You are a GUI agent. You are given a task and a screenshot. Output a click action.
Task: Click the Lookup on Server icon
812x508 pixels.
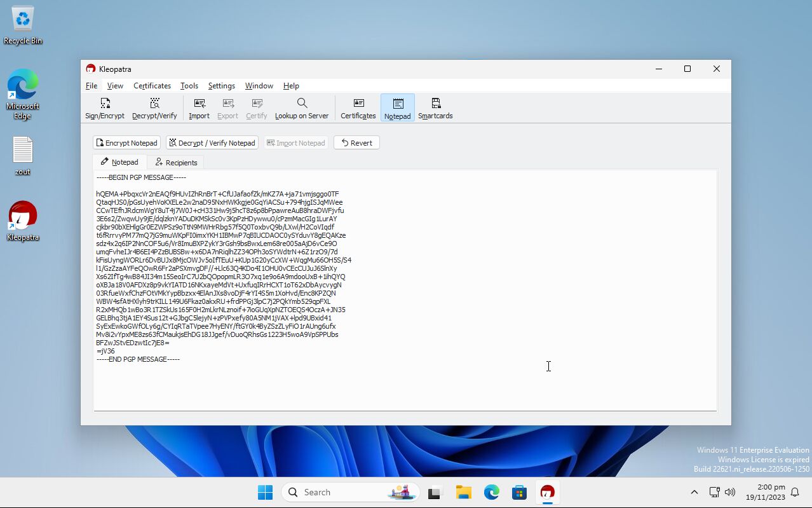coord(301,107)
